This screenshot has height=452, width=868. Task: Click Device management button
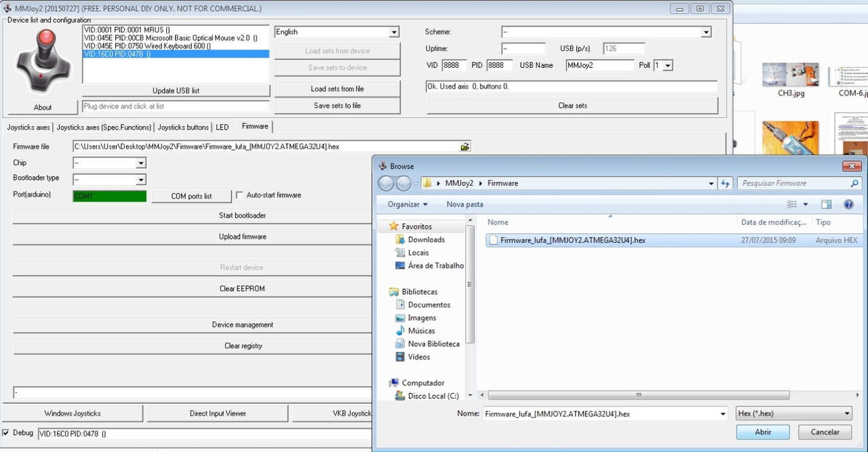[x=242, y=325]
